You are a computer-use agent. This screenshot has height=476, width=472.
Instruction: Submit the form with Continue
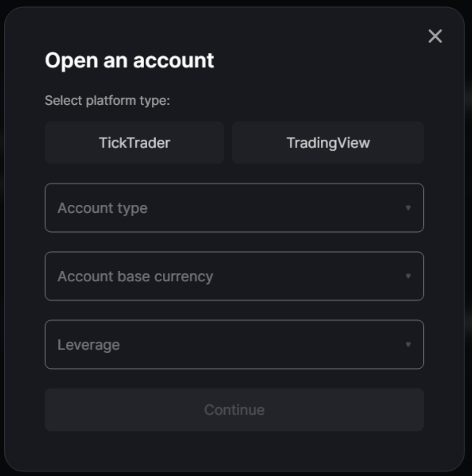234,410
